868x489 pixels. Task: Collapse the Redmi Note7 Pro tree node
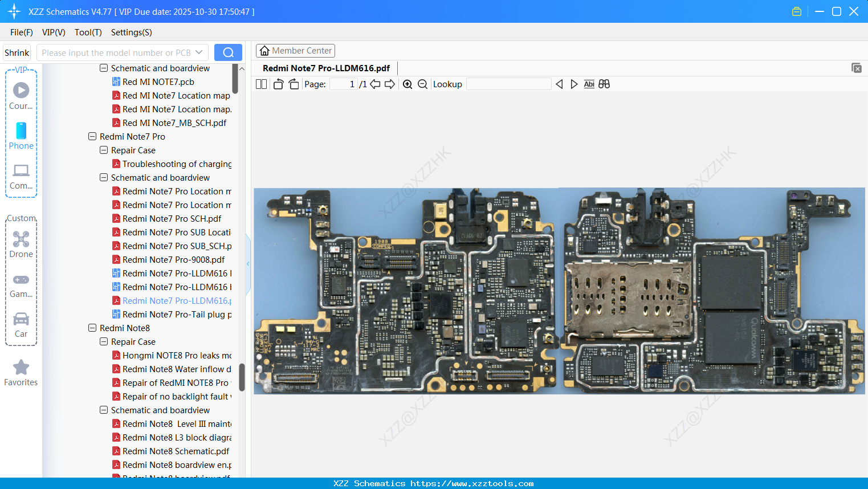pos(92,137)
